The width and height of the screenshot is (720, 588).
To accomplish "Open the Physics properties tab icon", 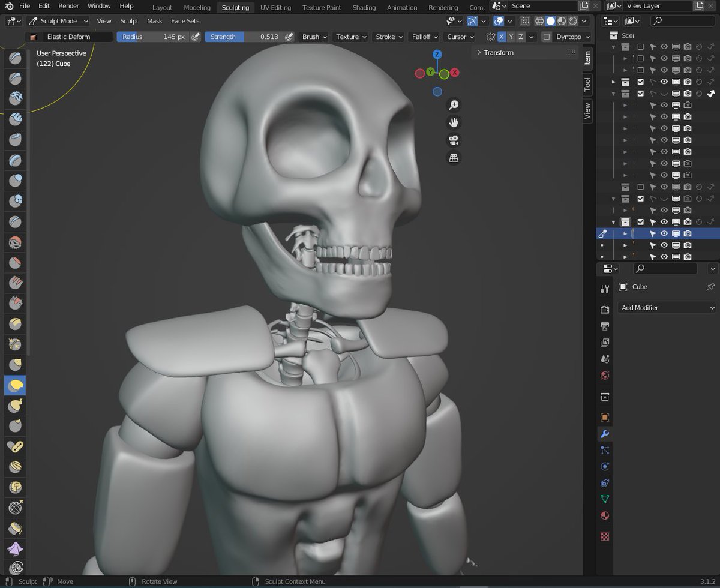I will point(605,466).
